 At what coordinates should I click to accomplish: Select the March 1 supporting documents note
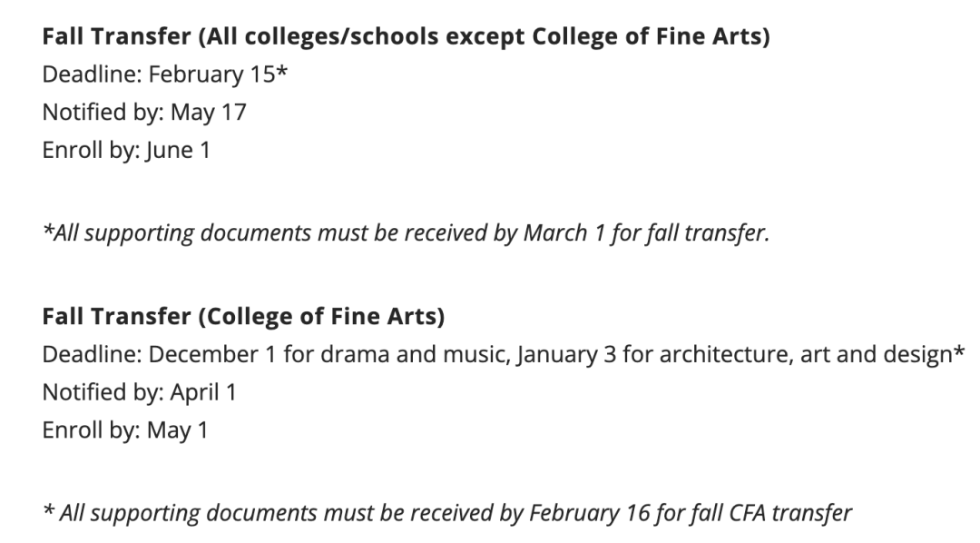(x=406, y=232)
